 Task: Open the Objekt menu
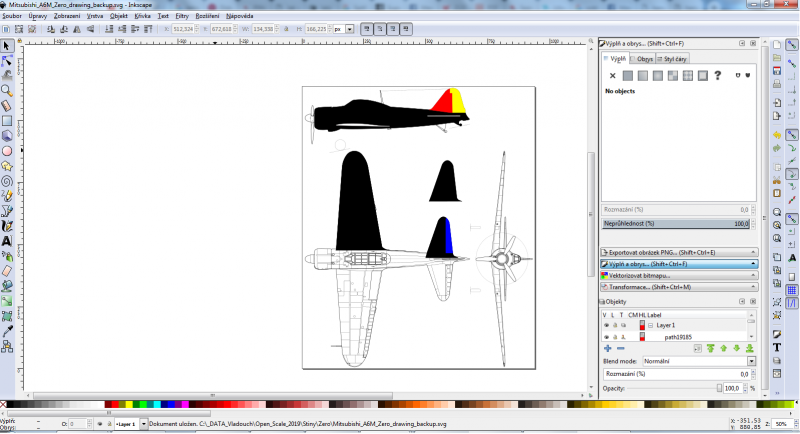pos(118,16)
